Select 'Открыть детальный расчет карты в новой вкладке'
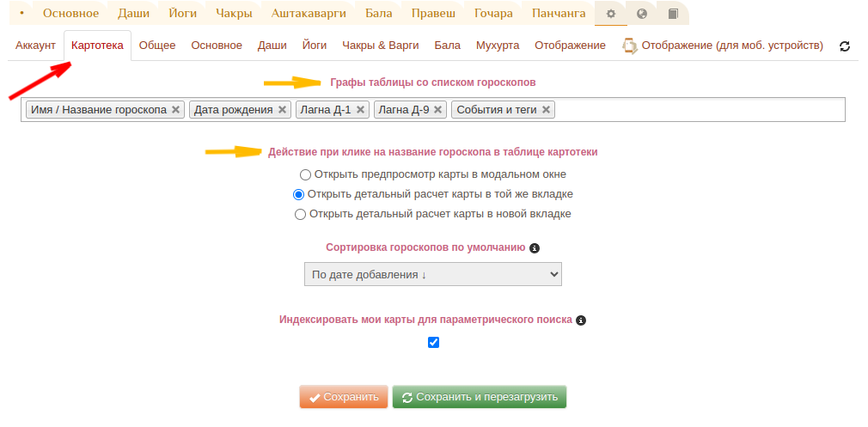This screenshot has width=868, height=427. coord(300,215)
